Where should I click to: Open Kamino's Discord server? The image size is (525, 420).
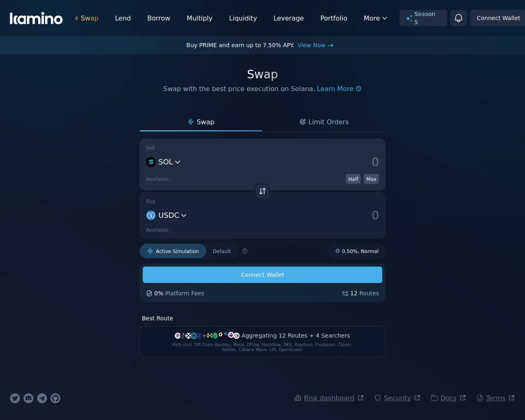[x=29, y=398]
